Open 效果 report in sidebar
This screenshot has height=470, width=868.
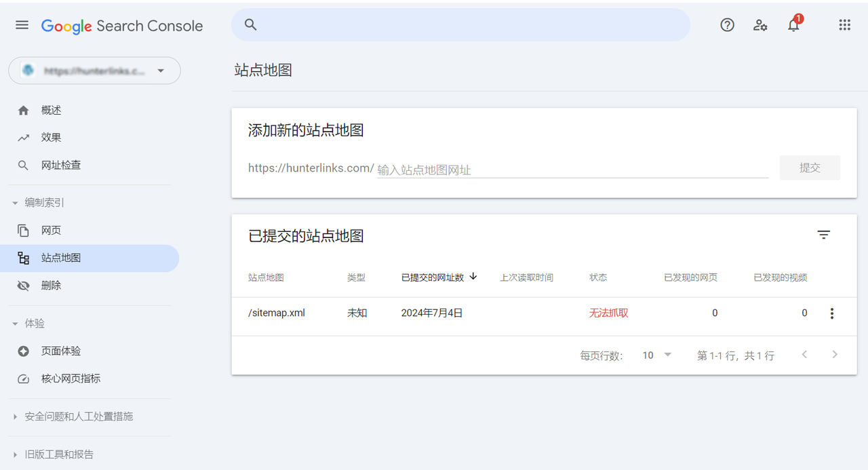tap(51, 138)
